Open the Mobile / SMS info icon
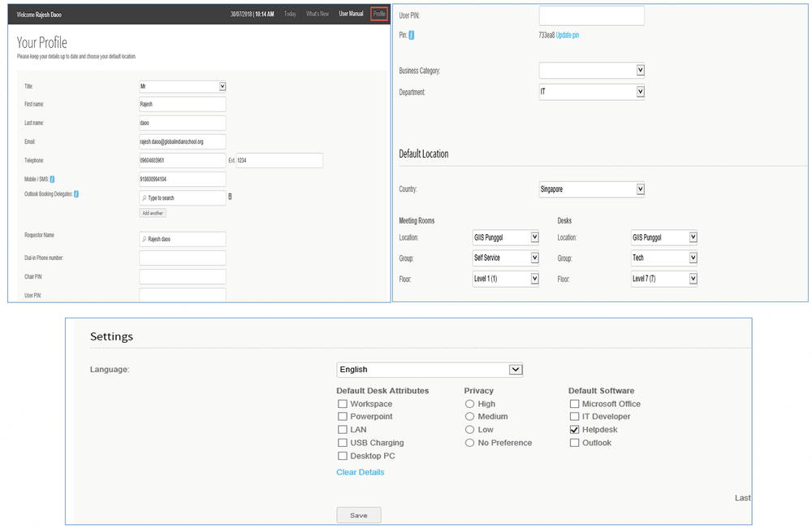The image size is (812, 529). click(52, 180)
